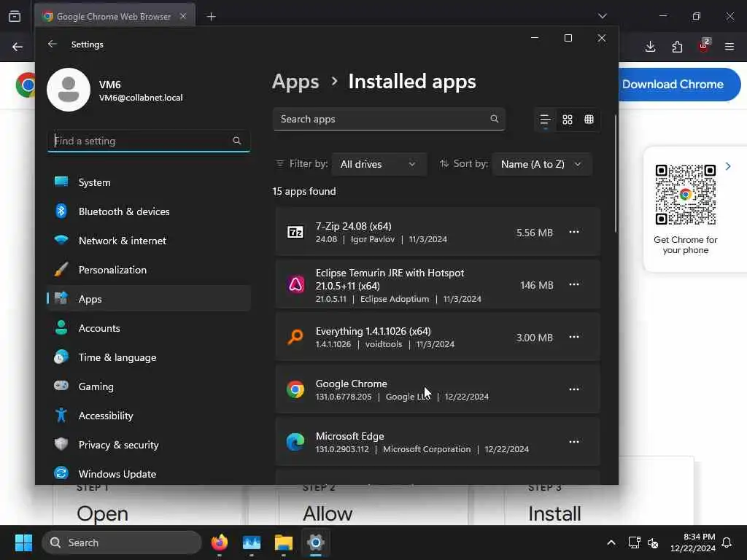This screenshot has height=560, width=747.
Task: Click the Google Chrome app icon in list
Action: [295, 389]
